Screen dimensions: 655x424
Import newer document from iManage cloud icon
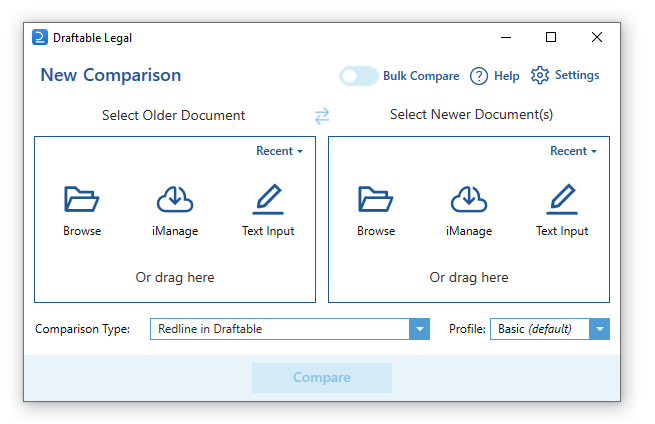469,199
